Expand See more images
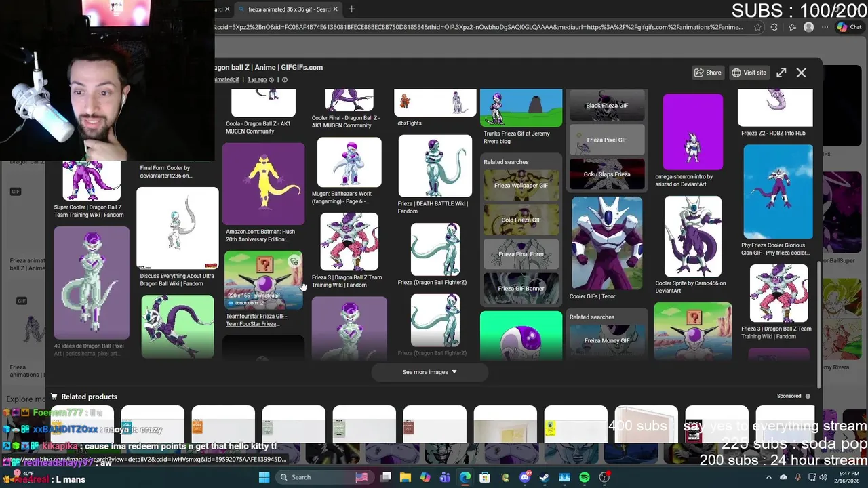 point(429,372)
